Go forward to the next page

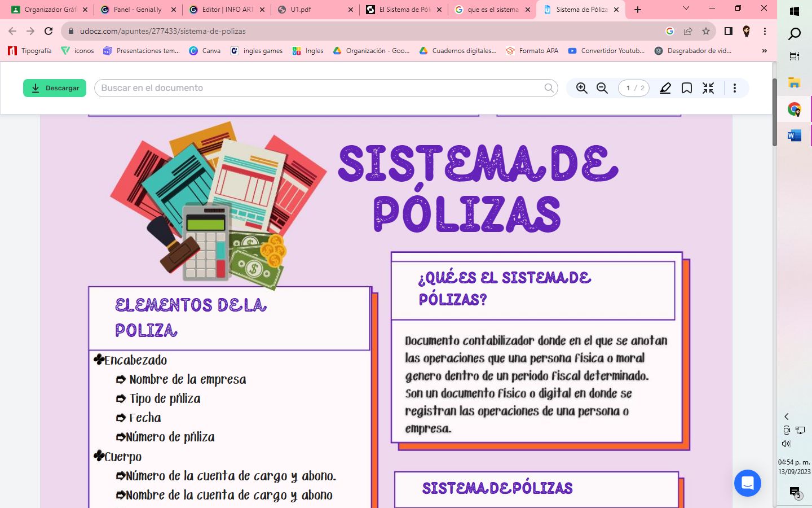[30, 31]
